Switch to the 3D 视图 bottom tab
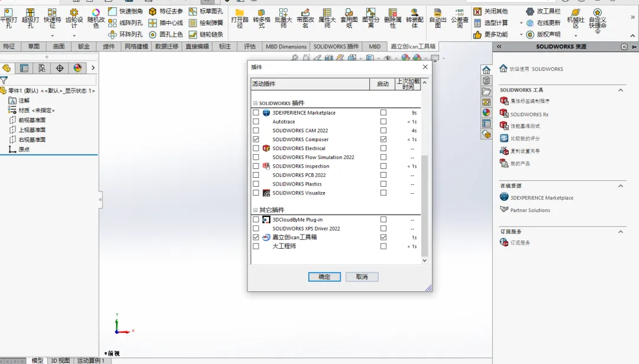 pyautogui.click(x=60, y=360)
